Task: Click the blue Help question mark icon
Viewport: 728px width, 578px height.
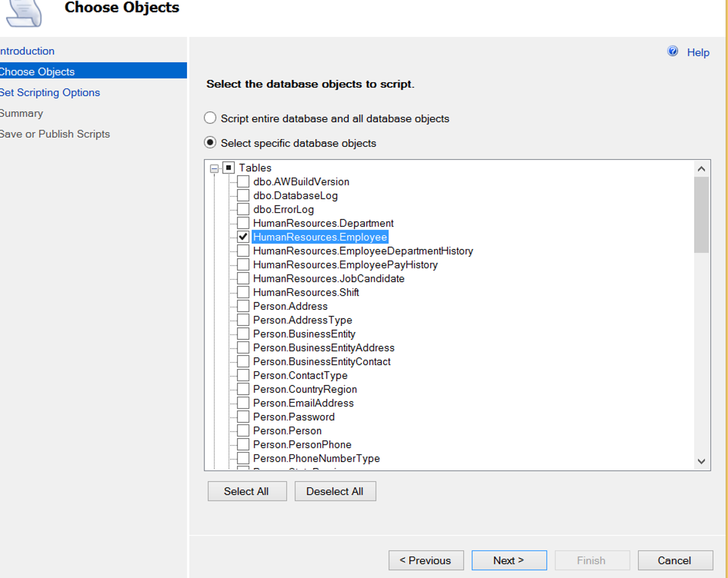Action: 672,51
